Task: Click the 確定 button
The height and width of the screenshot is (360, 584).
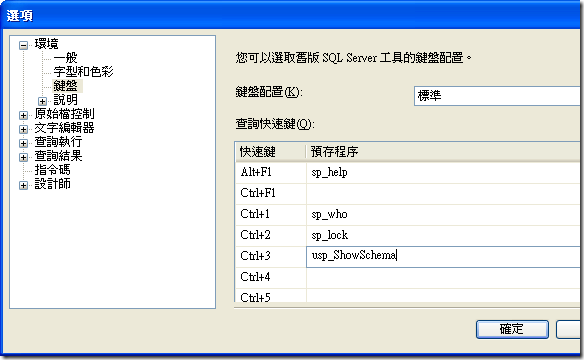Action: click(x=512, y=329)
